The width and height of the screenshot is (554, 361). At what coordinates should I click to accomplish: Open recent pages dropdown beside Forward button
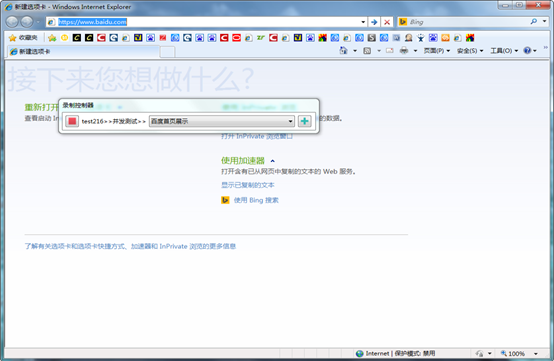coord(38,22)
